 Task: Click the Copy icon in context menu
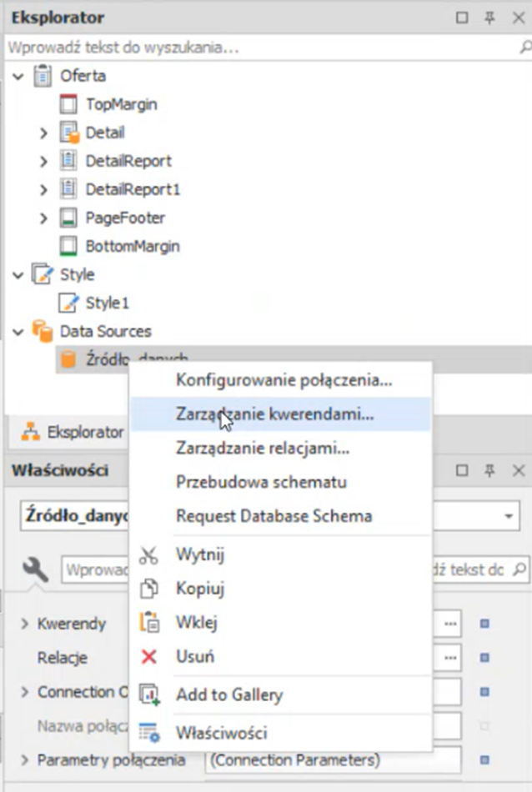(149, 589)
